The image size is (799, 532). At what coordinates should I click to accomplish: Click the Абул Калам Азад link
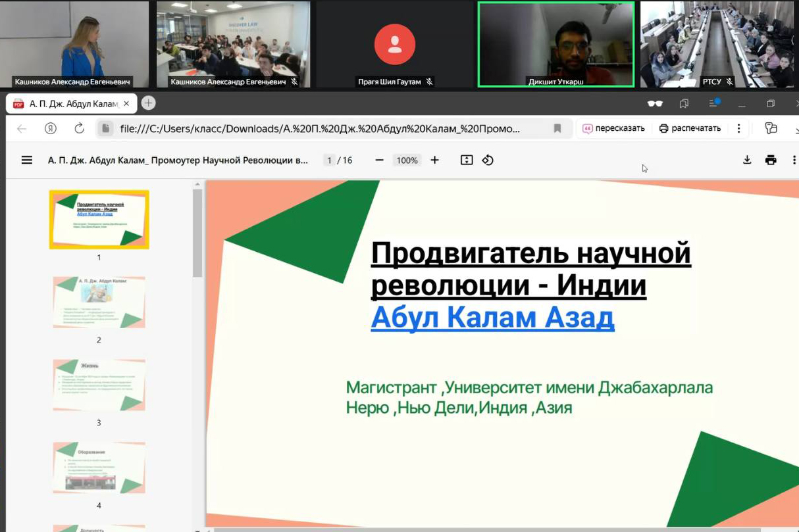(x=492, y=318)
